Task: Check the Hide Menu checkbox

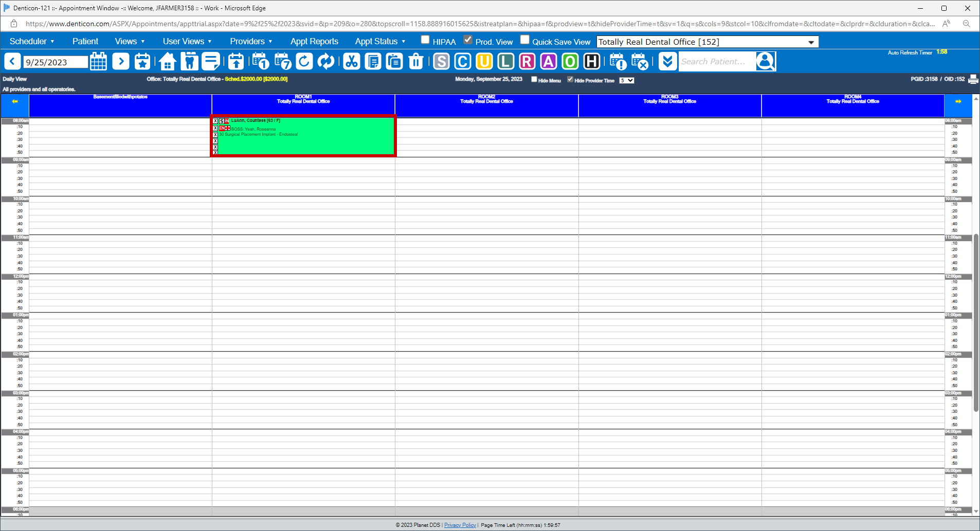Action: click(x=534, y=79)
